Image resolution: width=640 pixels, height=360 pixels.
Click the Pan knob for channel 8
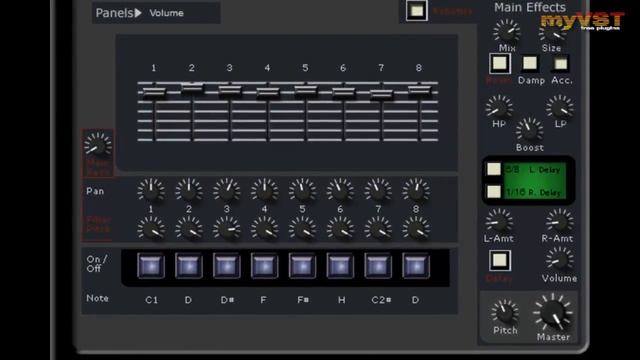[x=416, y=191]
